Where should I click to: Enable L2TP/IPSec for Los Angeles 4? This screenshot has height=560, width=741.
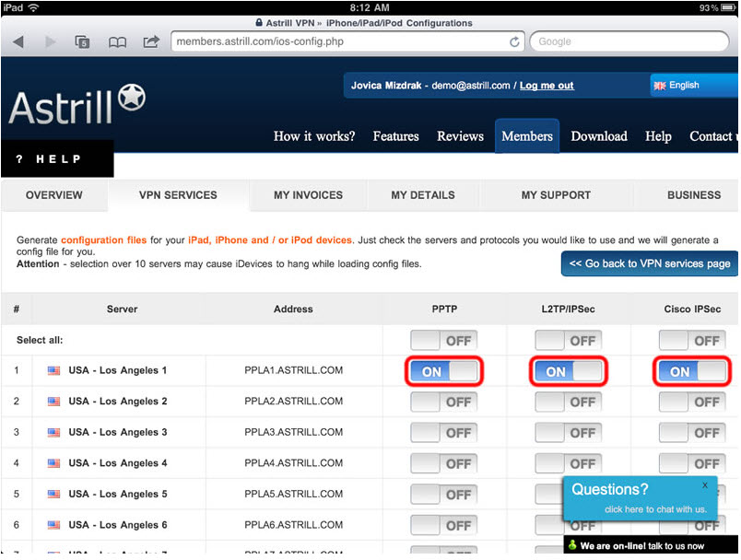coord(568,463)
